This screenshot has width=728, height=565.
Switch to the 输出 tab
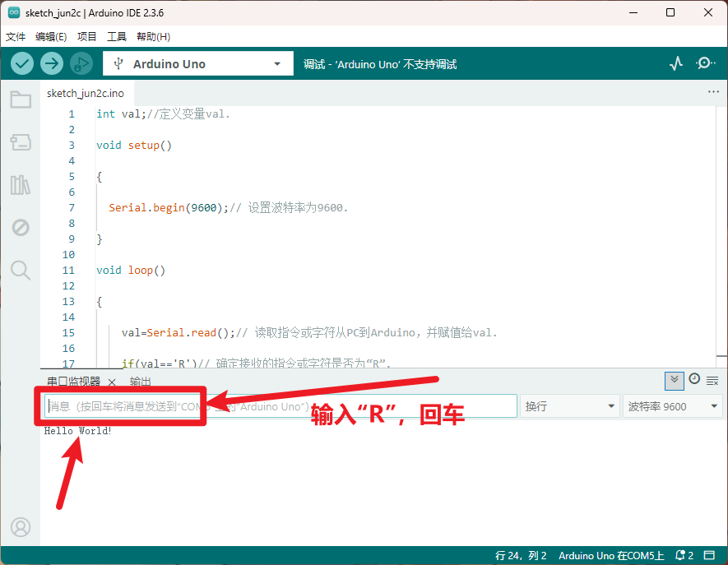[140, 382]
